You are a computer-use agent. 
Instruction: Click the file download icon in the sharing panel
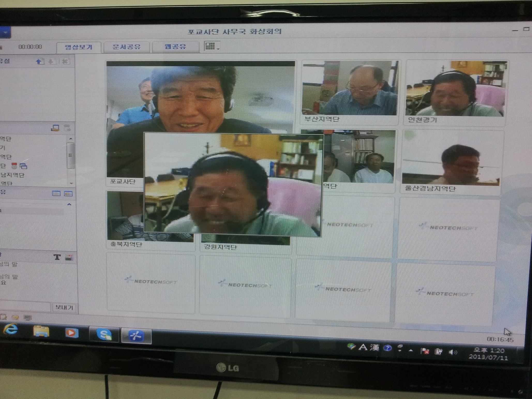pos(52,61)
